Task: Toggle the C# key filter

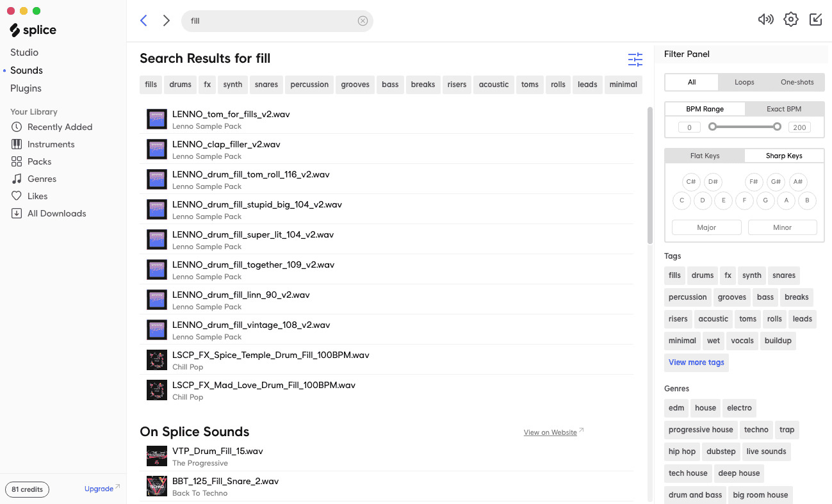Action: pyautogui.click(x=691, y=182)
